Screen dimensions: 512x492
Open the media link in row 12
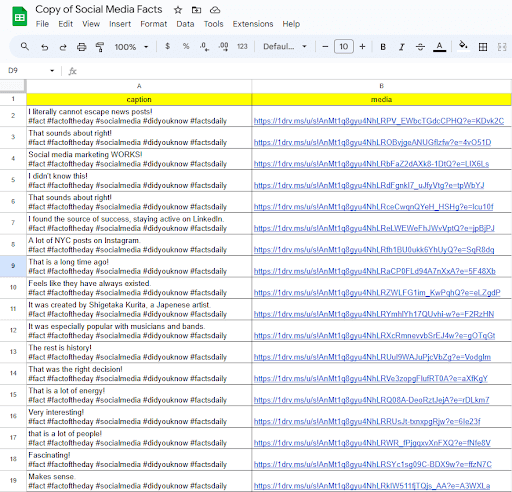coord(375,336)
